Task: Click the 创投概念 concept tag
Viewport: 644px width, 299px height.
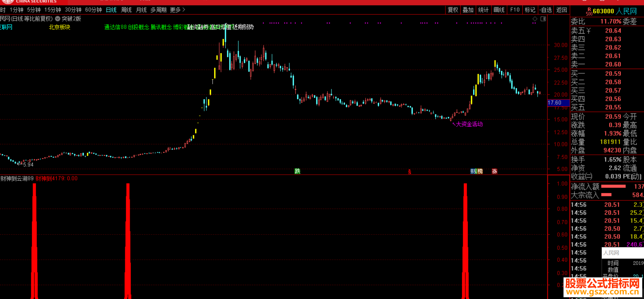Action: click(x=139, y=27)
